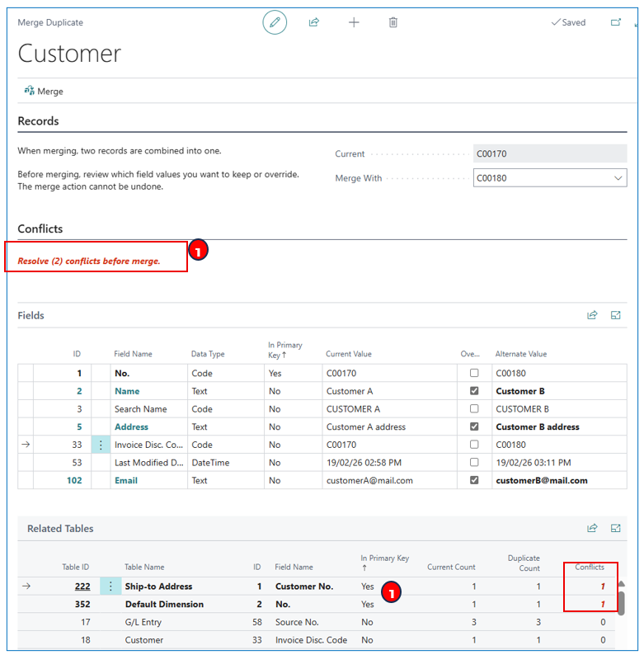The width and height of the screenshot is (644, 655).
Task: Maximize the Related Tables section
Action: (616, 528)
